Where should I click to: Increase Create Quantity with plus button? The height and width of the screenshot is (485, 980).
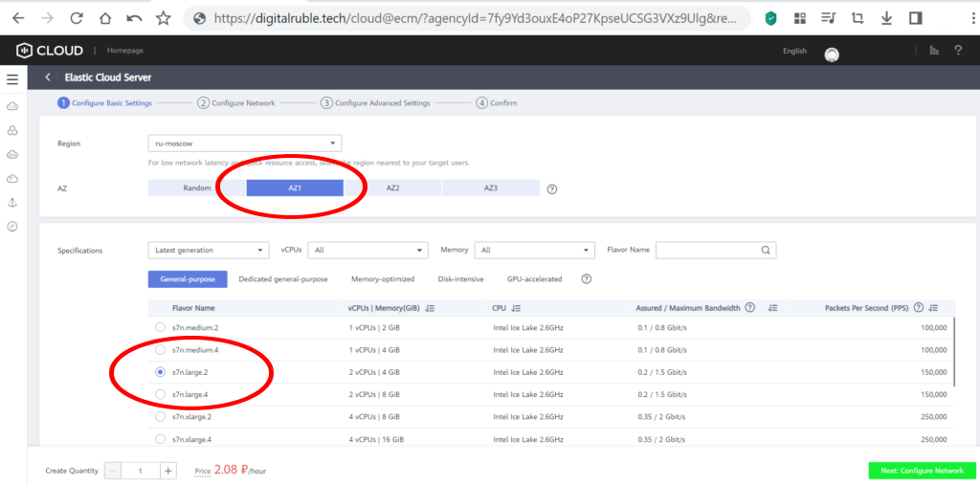[168, 471]
